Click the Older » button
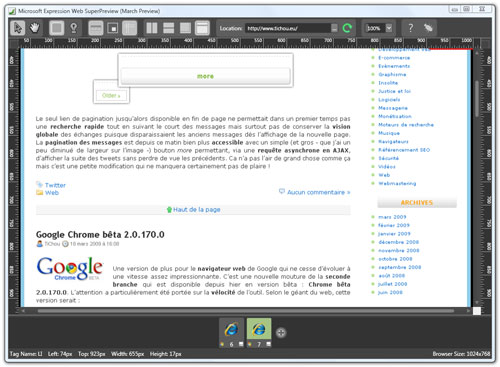Image resolution: width=500 pixels, height=367 pixels. 111,95
